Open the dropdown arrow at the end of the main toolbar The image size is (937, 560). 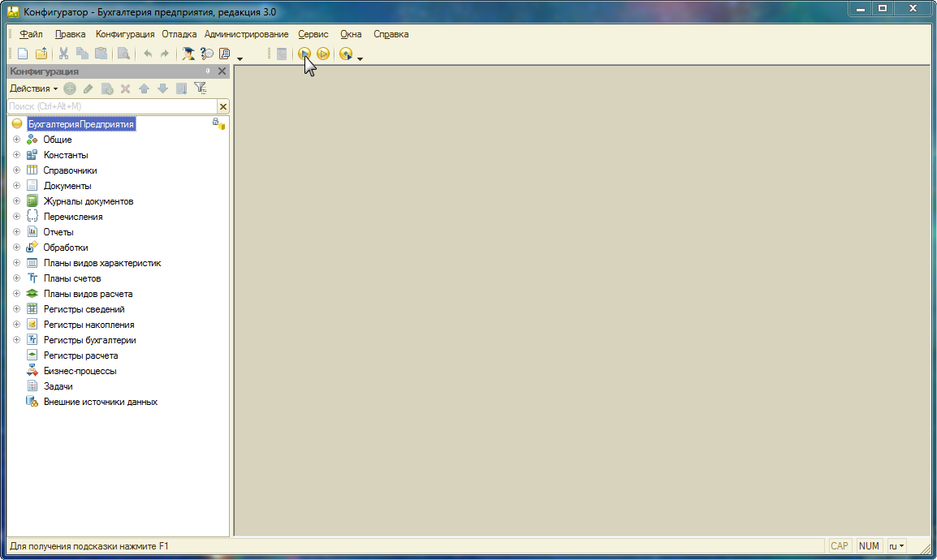[x=360, y=58]
